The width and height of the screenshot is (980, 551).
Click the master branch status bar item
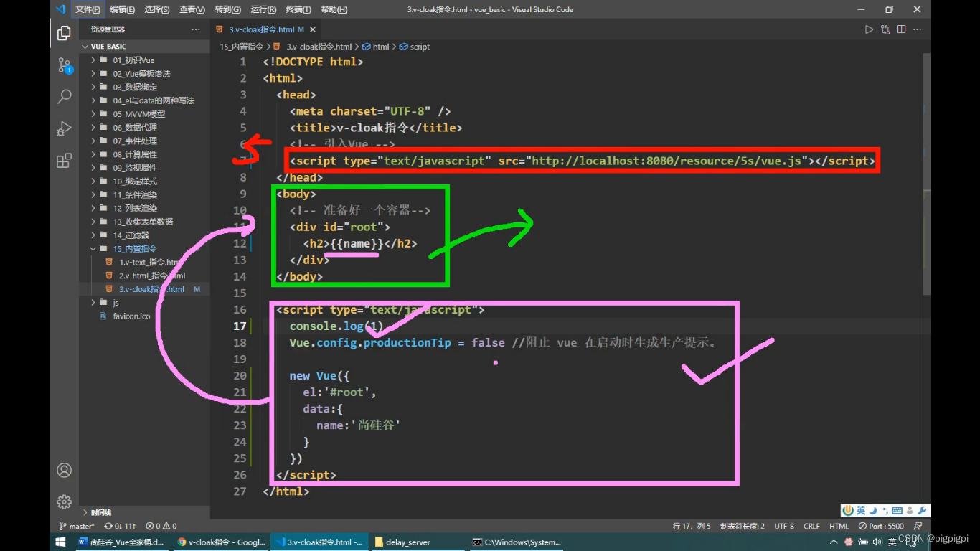coord(77,526)
